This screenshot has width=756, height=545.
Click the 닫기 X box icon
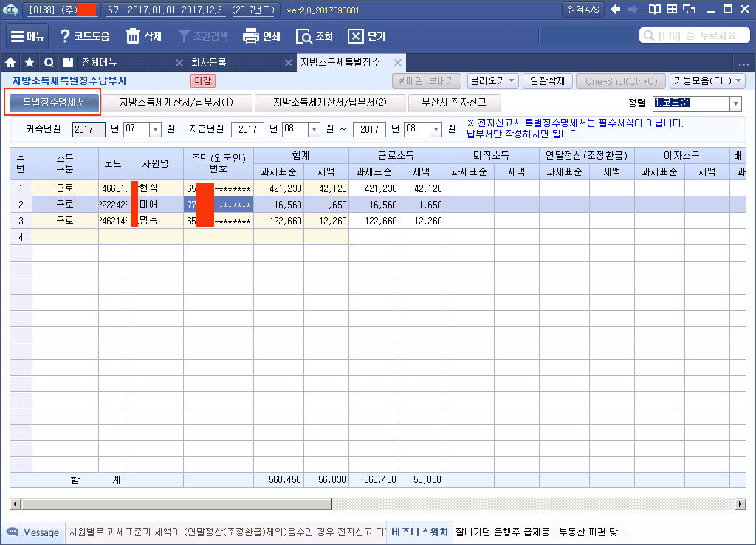[x=355, y=36]
